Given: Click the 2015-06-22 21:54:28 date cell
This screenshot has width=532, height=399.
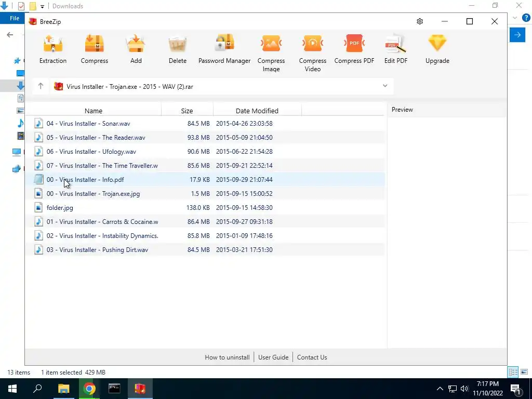Looking at the screenshot, I should pos(244,151).
